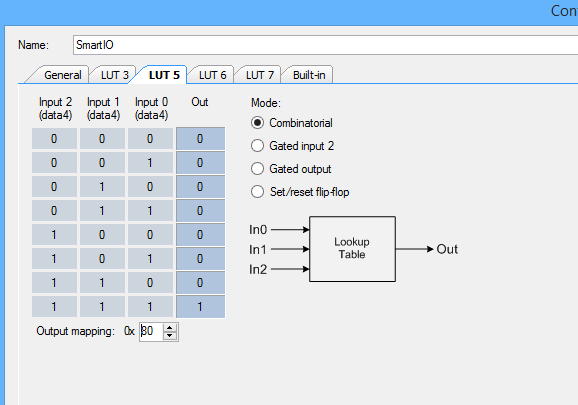
Task: Open the LUT 7 tab
Action: point(260,75)
